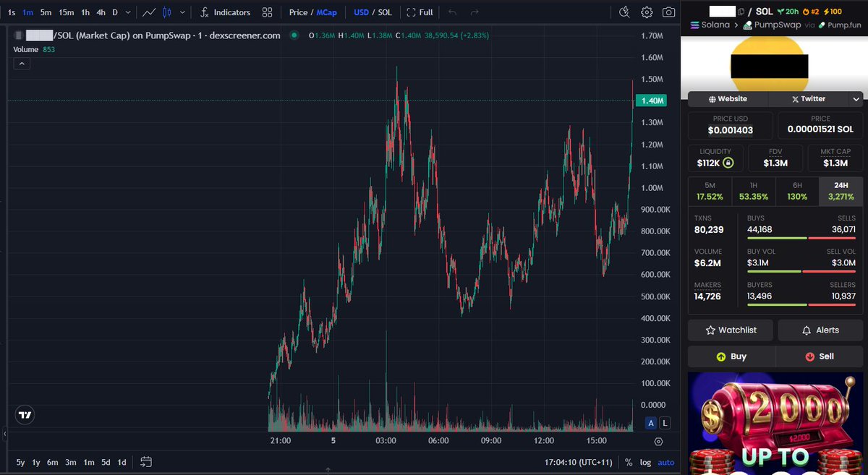This screenshot has width=868, height=475.
Task: Set chart currency to SOL
Action: coord(385,12)
